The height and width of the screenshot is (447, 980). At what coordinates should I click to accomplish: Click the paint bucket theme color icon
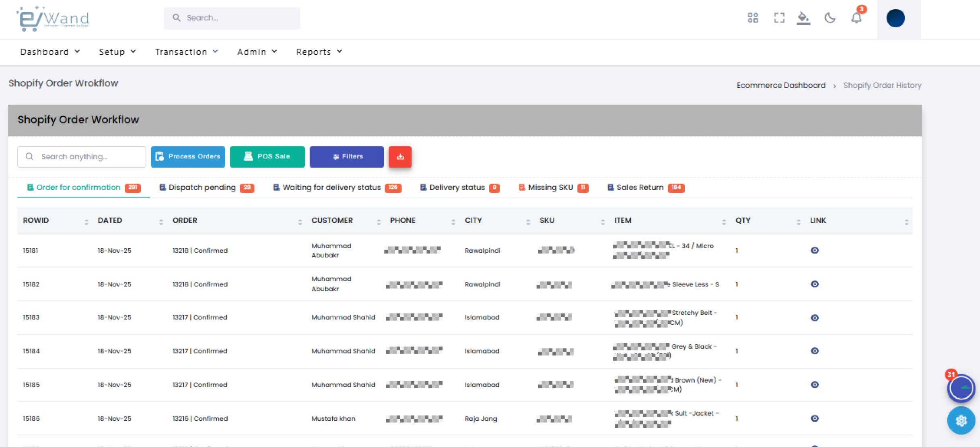[804, 18]
